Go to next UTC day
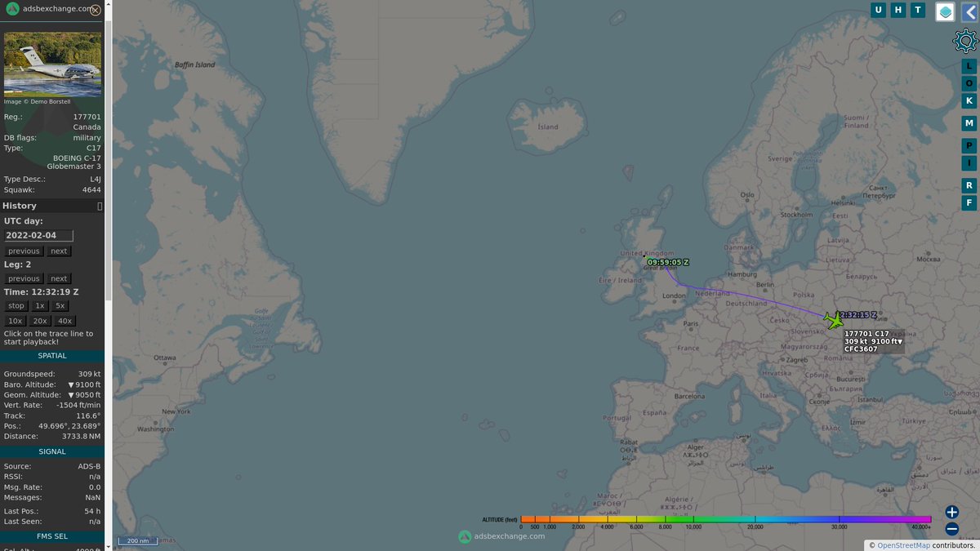 [59, 251]
